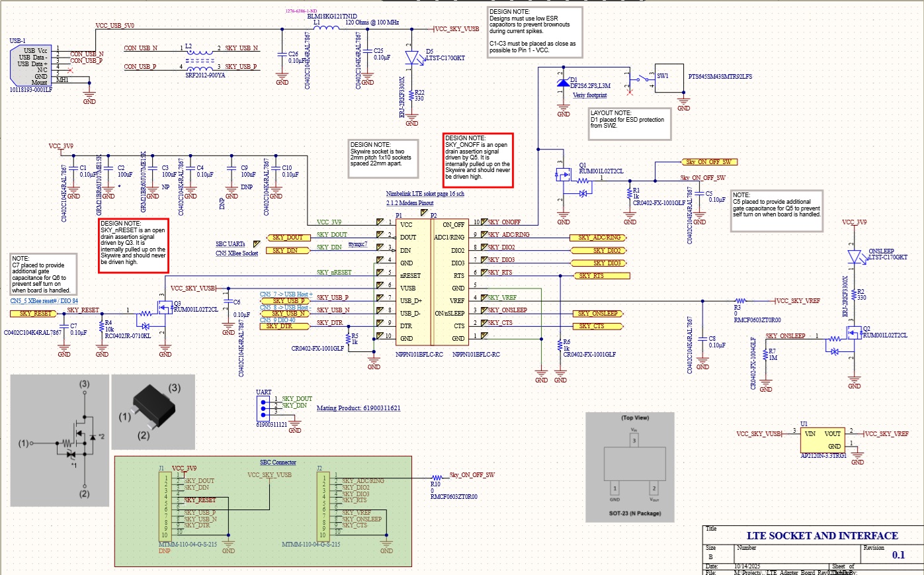
Task: Click the Q1 MOSFET symbol
Action: [564, 175]
